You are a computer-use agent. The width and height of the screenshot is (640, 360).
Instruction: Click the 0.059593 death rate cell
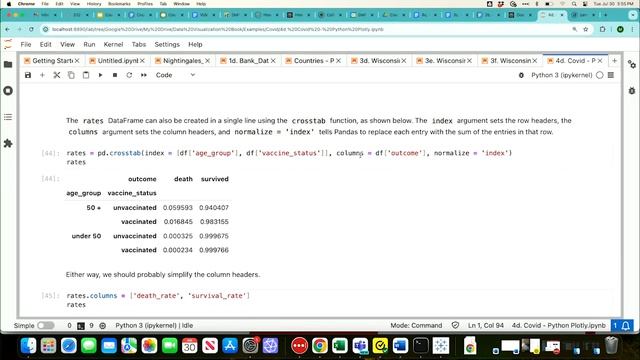pyautogui.click(x=178, y=208)
